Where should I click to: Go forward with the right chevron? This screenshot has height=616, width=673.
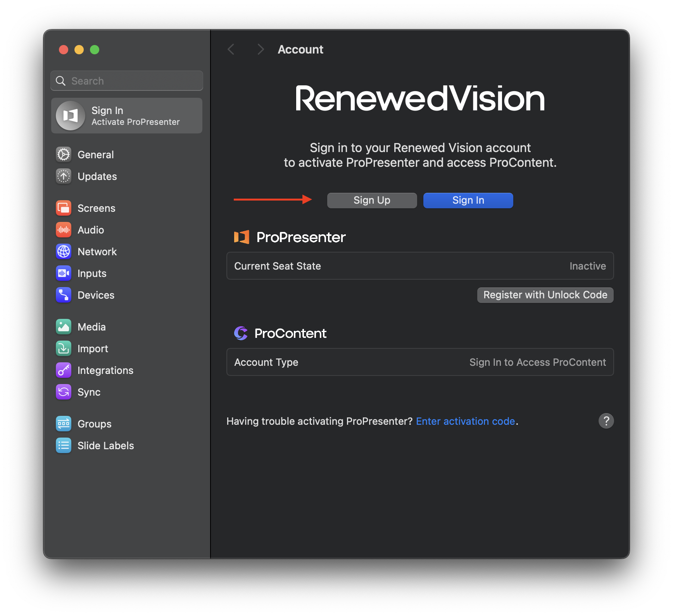261,49
